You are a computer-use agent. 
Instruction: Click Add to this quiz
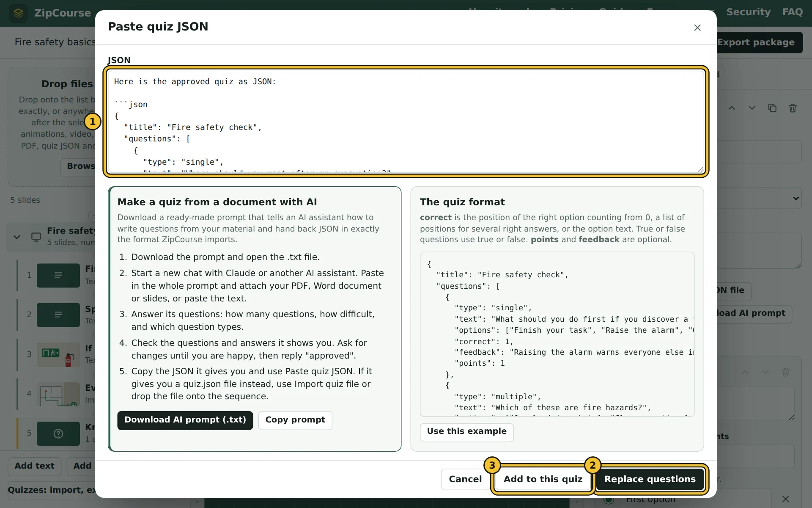543,479
